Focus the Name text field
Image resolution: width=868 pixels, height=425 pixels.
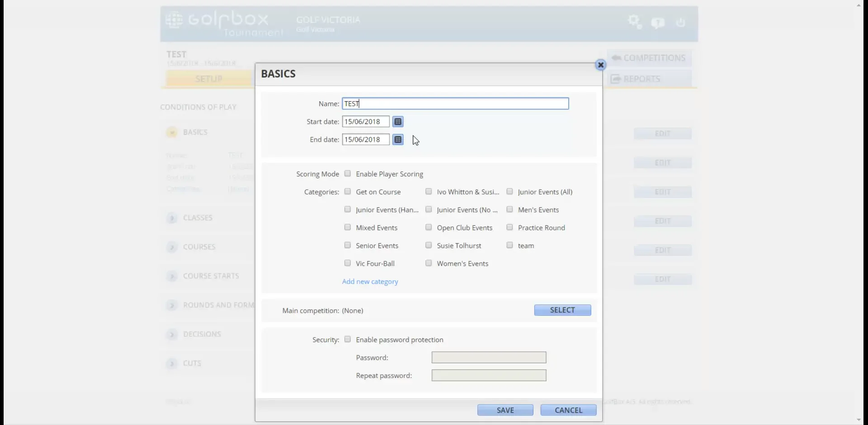[x=455, y=104]
